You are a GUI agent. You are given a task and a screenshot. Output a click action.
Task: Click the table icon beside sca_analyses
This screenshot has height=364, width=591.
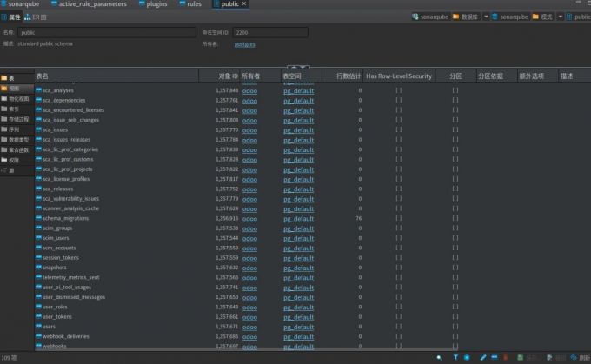click(38, 90)
